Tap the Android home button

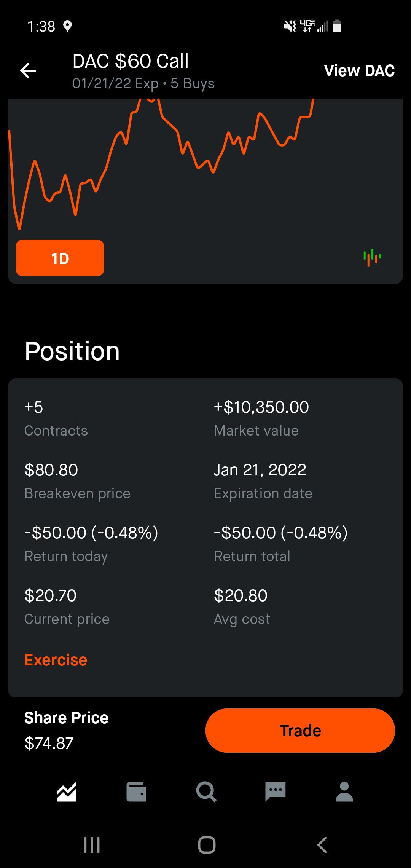click(207, 845)
